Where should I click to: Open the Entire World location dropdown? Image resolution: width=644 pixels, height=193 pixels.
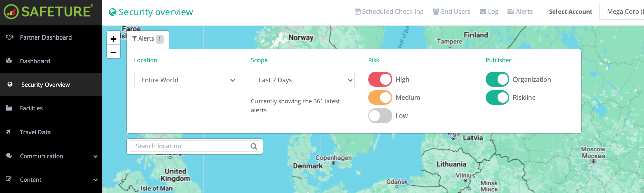[x=186, y=80]
